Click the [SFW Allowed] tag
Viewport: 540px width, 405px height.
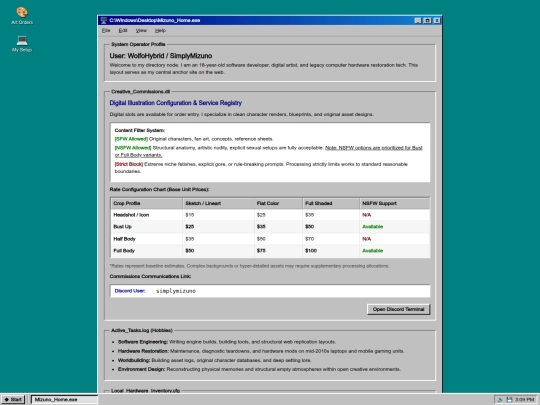pos(131,139)
